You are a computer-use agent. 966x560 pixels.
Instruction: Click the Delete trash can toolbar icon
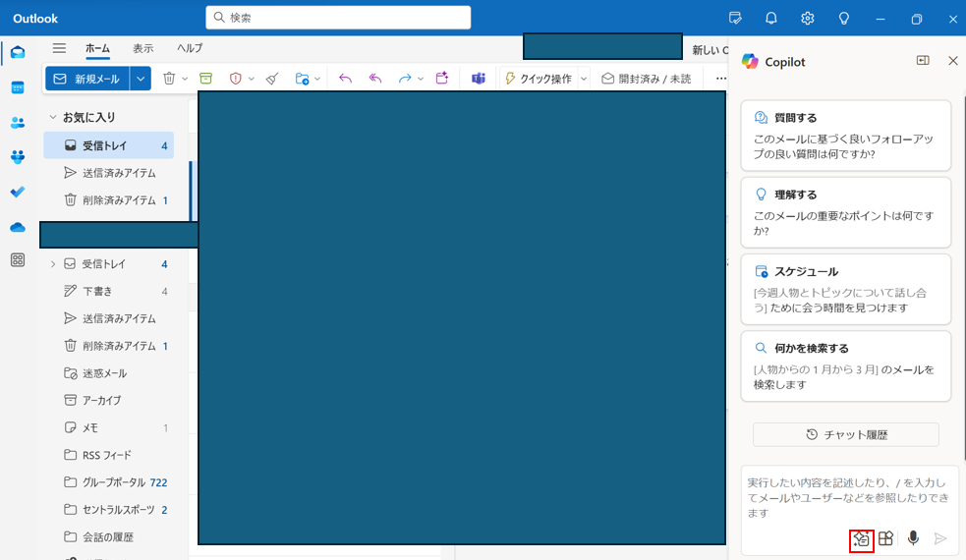coord(169,79)
